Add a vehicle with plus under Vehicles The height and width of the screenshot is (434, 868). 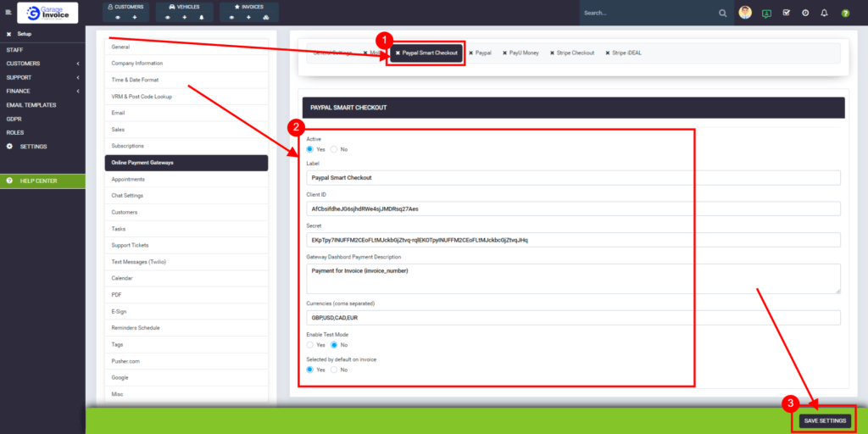tap(184, 17)
